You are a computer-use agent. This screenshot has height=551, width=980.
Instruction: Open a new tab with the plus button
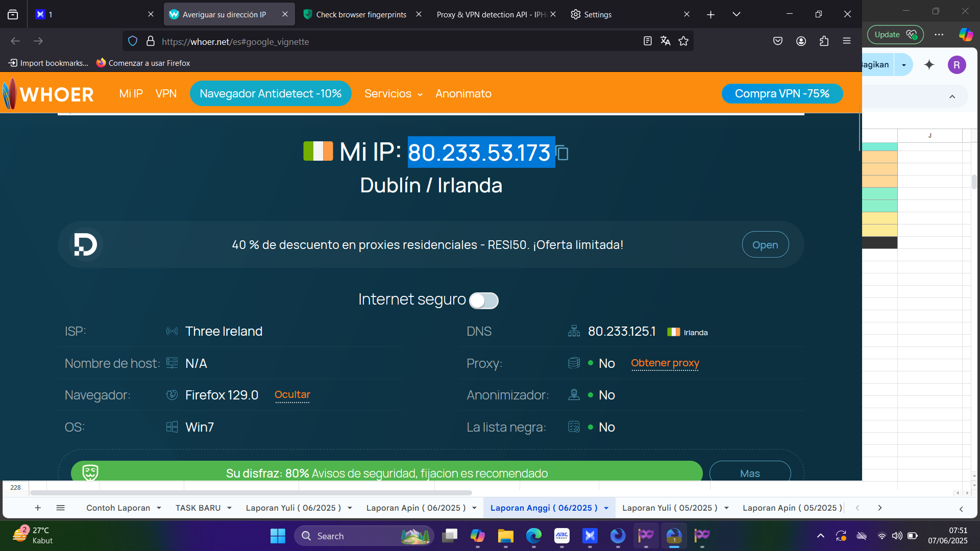click(710, 14)
